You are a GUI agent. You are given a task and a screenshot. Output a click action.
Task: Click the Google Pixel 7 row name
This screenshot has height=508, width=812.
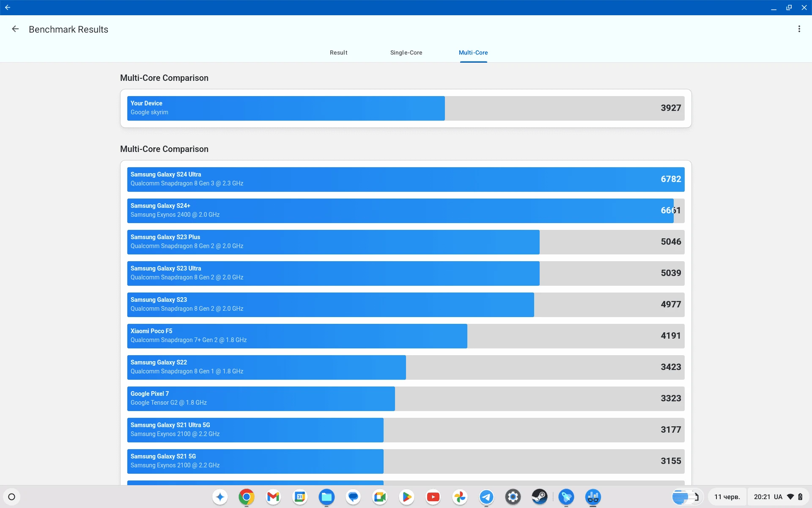click(150, 394)
